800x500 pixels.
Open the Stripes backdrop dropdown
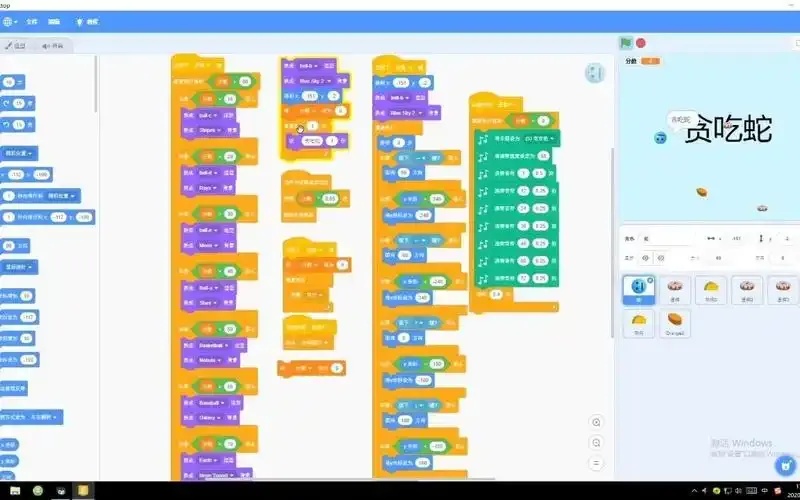tap(210, 130)
